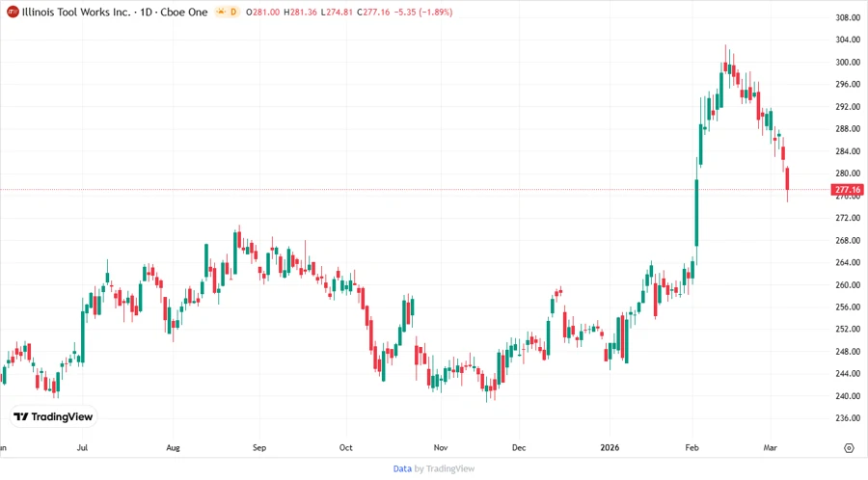This screenshot has height=480, width=868.
Task: Click the Illinois Tool Works red logo icon
Action: click(x=13, y=12)
